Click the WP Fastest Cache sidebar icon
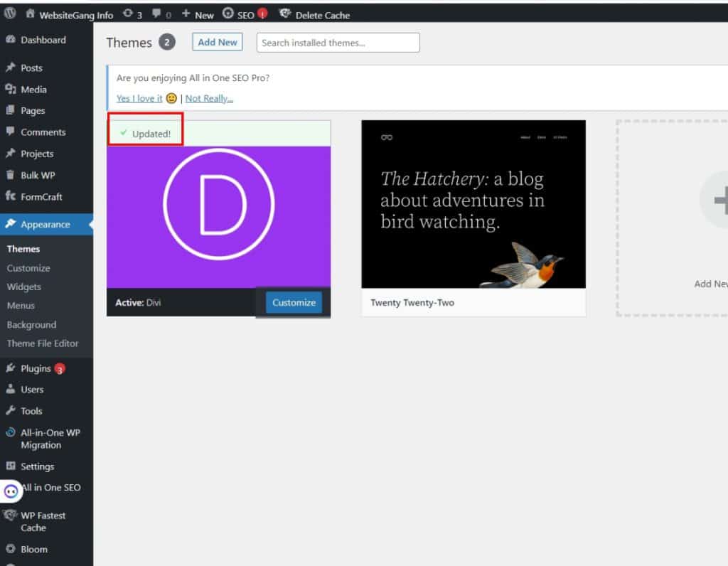The width and height of the screenshot is (728, 566). tap(10, 515)
